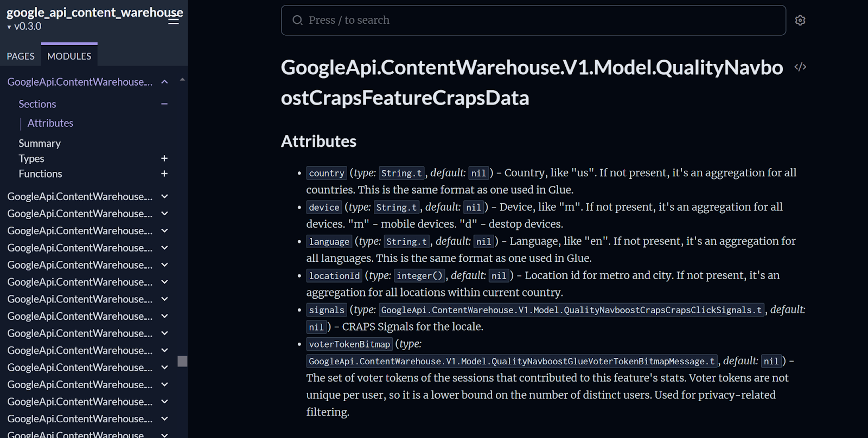Open the Summary sidebar link

pos(40,143)
